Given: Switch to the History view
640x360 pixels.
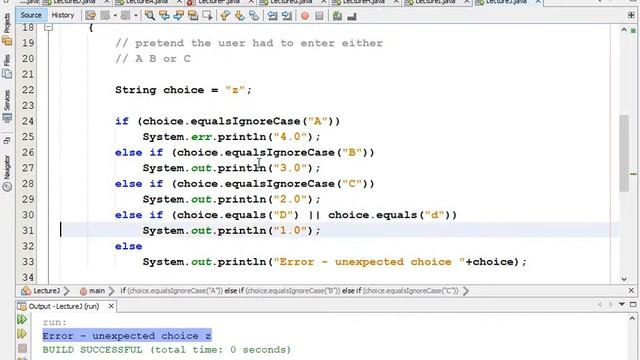Looking at the screenshot, I should coord(63,16).
